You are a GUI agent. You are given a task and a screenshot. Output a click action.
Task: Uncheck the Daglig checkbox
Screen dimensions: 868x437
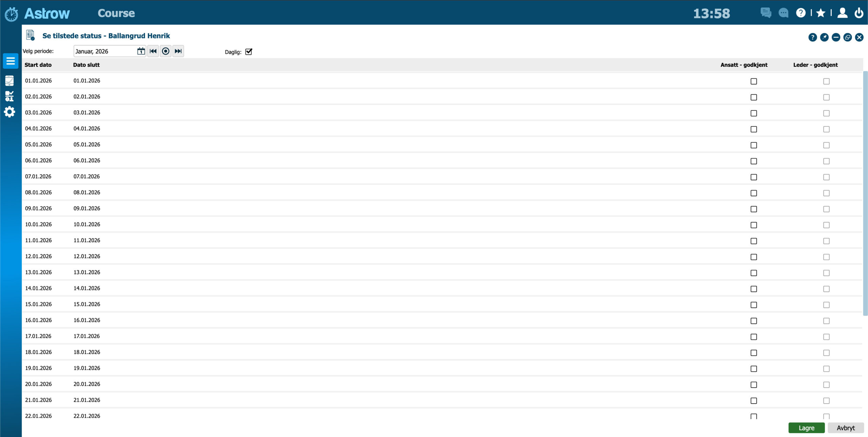(249, 52)
